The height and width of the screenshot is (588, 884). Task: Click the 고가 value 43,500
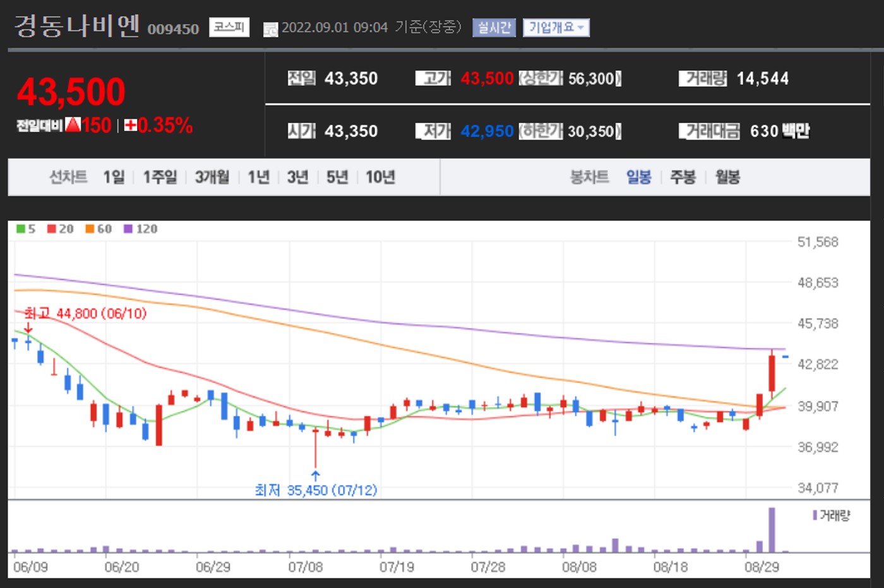(x=487, y=78)
